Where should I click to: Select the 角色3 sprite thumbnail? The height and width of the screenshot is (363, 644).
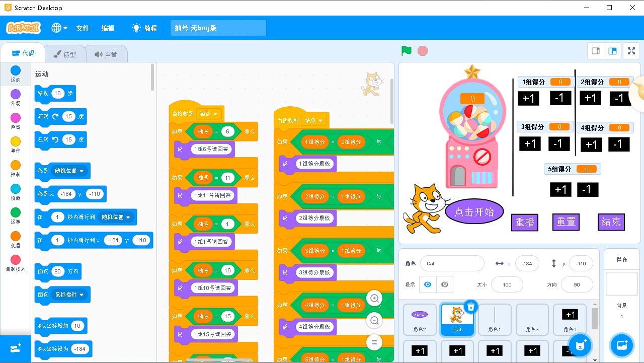pos(532,320)
